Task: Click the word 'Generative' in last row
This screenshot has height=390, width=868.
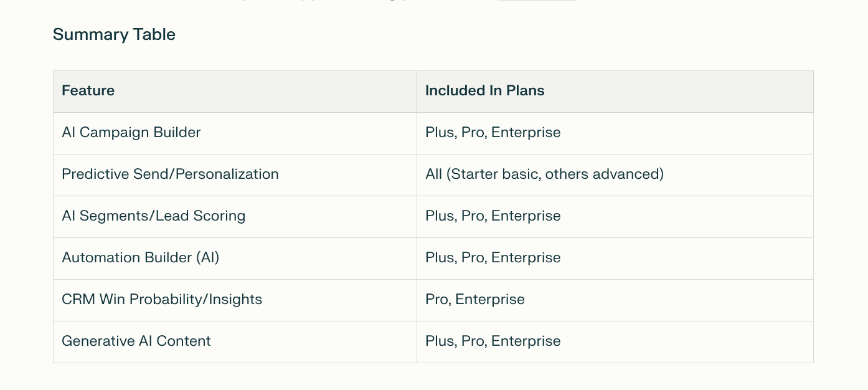Action: (98, 341)
